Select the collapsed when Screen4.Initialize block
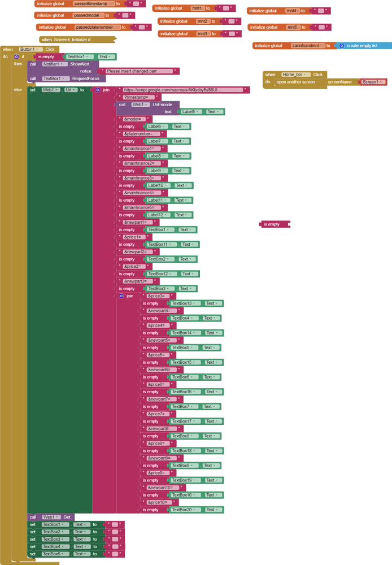The width and height of the screenshot is (392, 565). (76, 40)
